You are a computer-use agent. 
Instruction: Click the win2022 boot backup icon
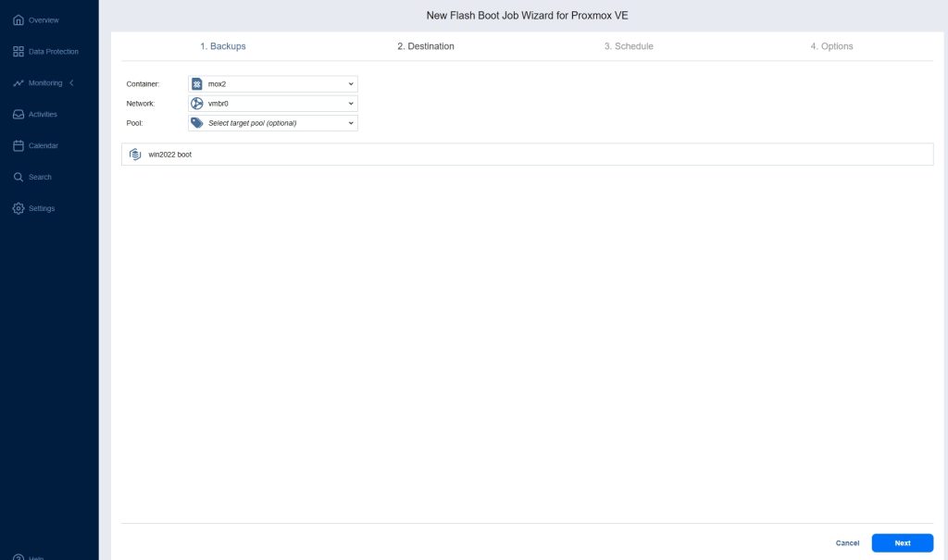point(135,155)
